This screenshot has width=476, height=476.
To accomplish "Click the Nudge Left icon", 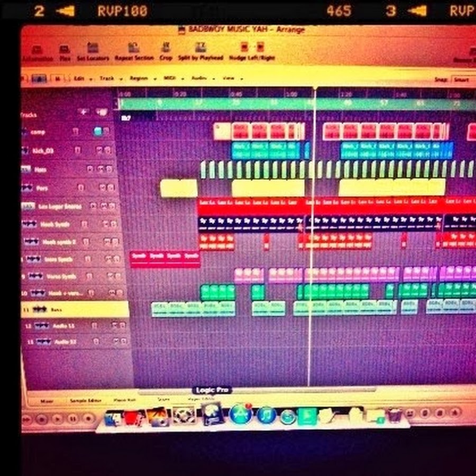I will coord(245,47).
